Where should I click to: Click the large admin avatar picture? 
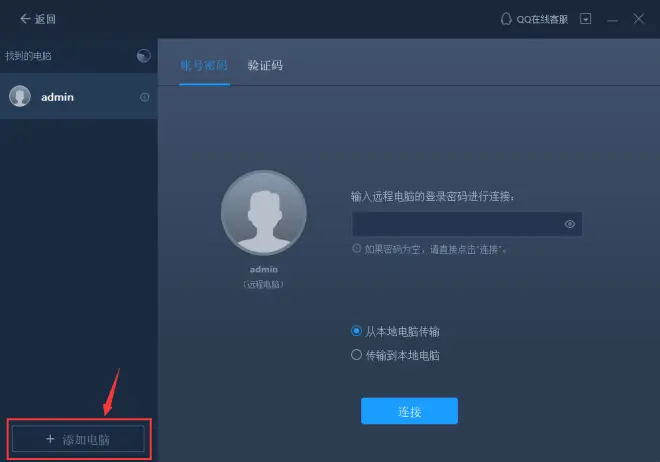264,213
